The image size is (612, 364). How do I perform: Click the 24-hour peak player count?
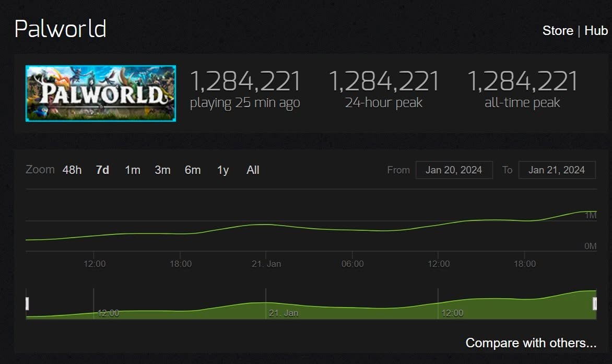pos(384,81)
